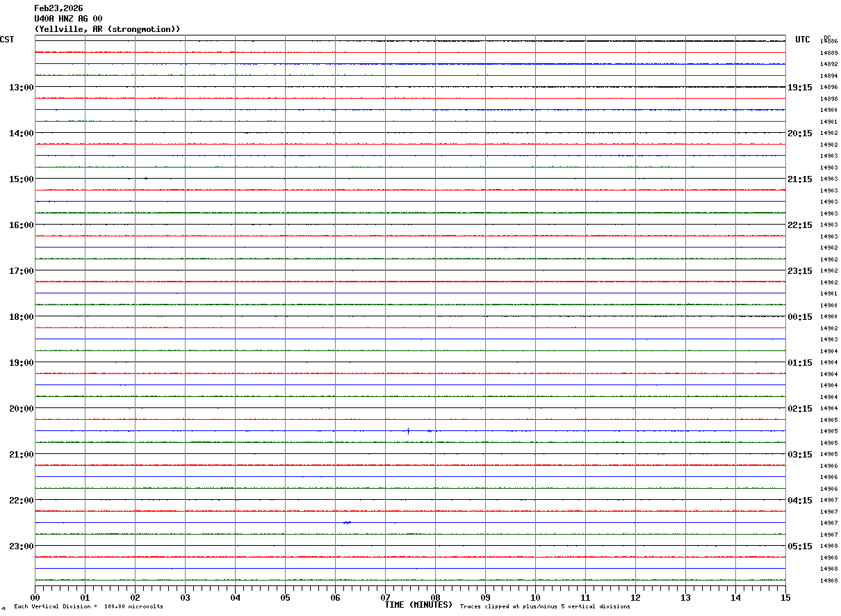The image size is (841, 616).
Task: Click the 15 minute tick label on the x-axis
Action: 785,597
